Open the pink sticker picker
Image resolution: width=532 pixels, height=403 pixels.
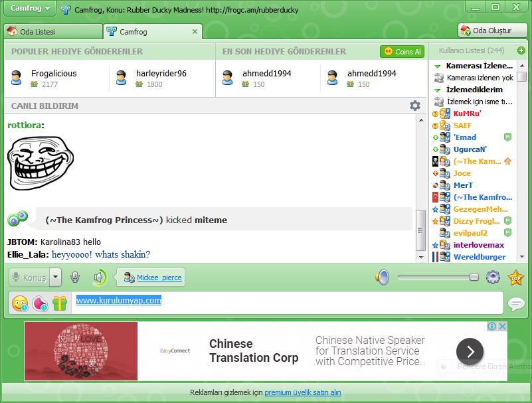[x=40, y=303]
